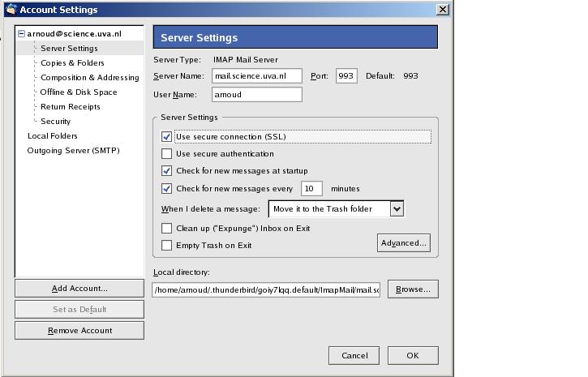This screenshot has width=588, height=377.
Task: Select Copies & Folders in sidebar
Action: point(72,63)
